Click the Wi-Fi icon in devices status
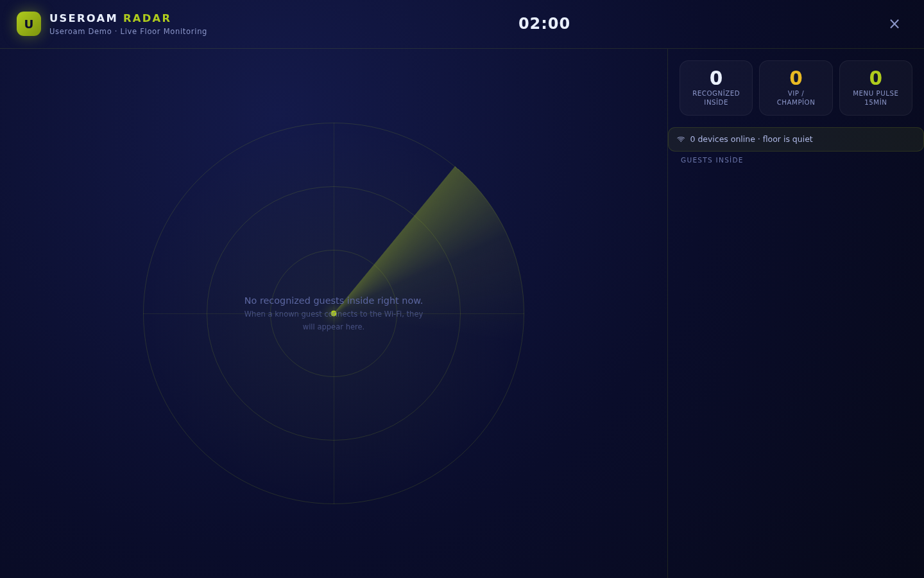 click(681, 139)
